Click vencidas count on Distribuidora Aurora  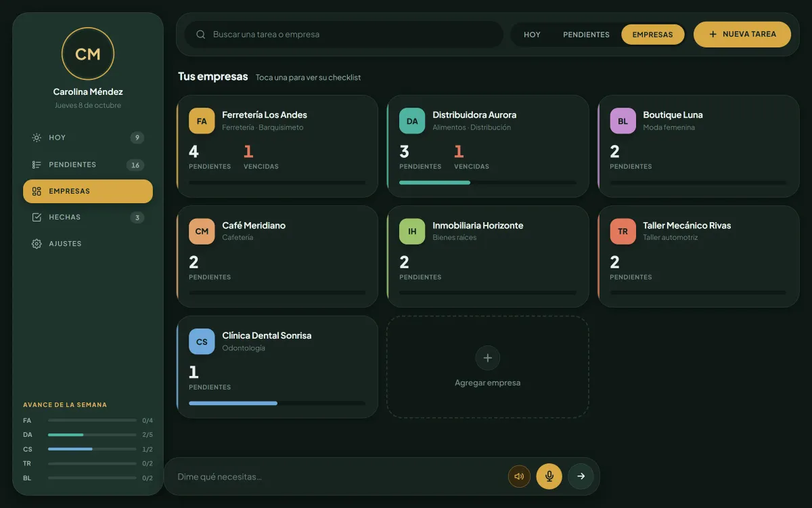(x=459, y=152)
